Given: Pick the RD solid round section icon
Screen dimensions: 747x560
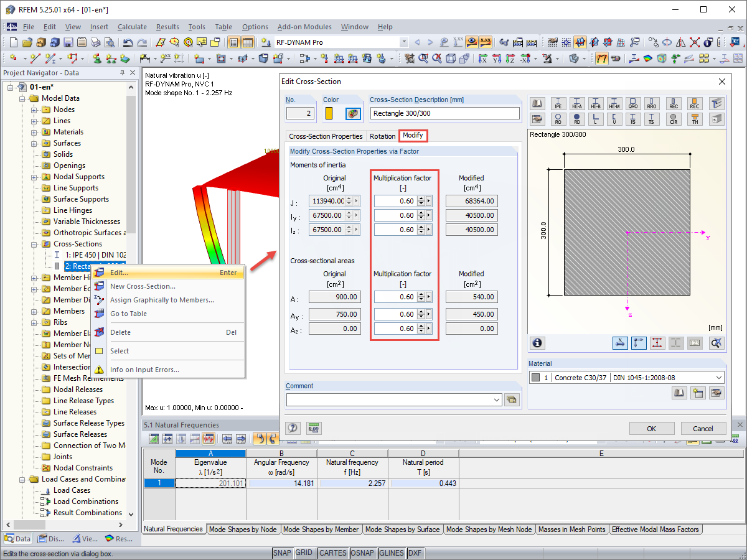Looking at the screenshot, I should (577, 119).
